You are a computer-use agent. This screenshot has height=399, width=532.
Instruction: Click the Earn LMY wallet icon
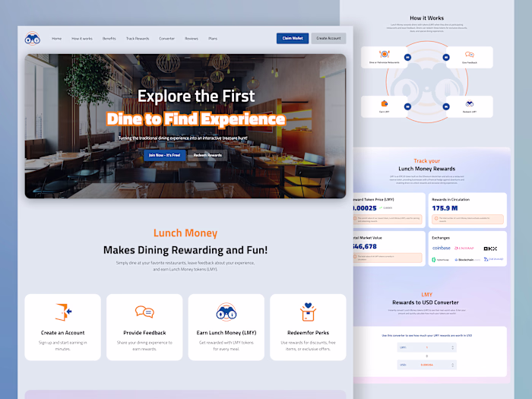point(384,103)
